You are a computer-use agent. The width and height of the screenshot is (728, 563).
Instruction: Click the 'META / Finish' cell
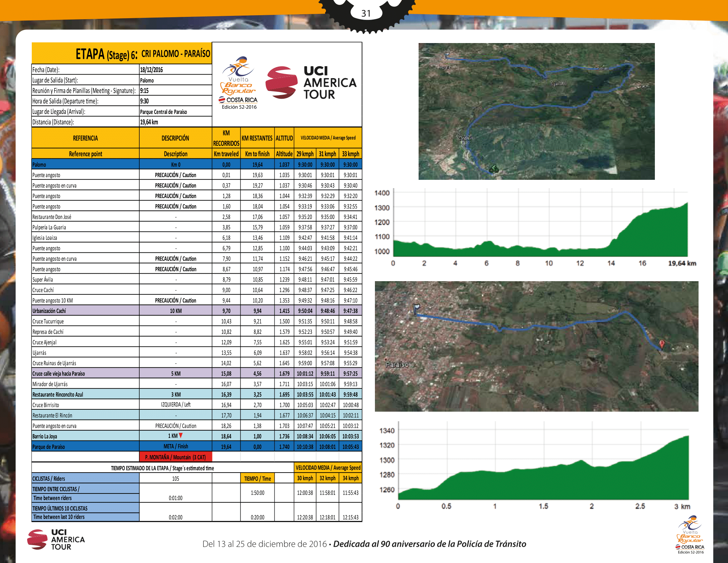[x=175, y=446]
